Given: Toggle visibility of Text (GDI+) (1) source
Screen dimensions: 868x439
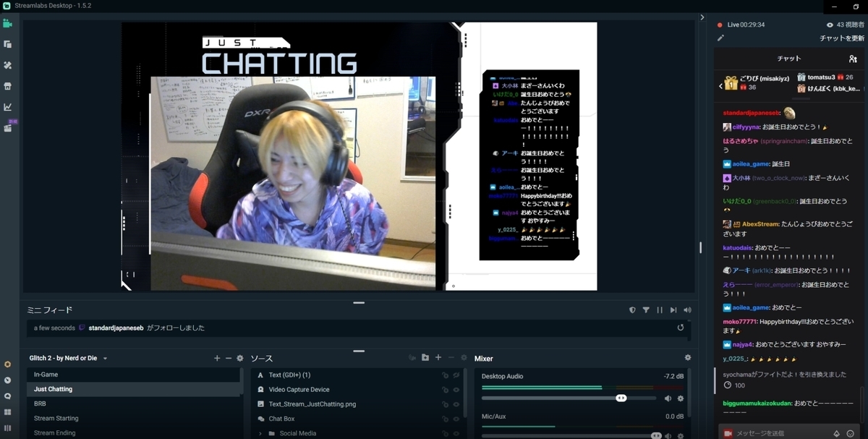Looking at the screenshot, I should [x=456, y=375].
